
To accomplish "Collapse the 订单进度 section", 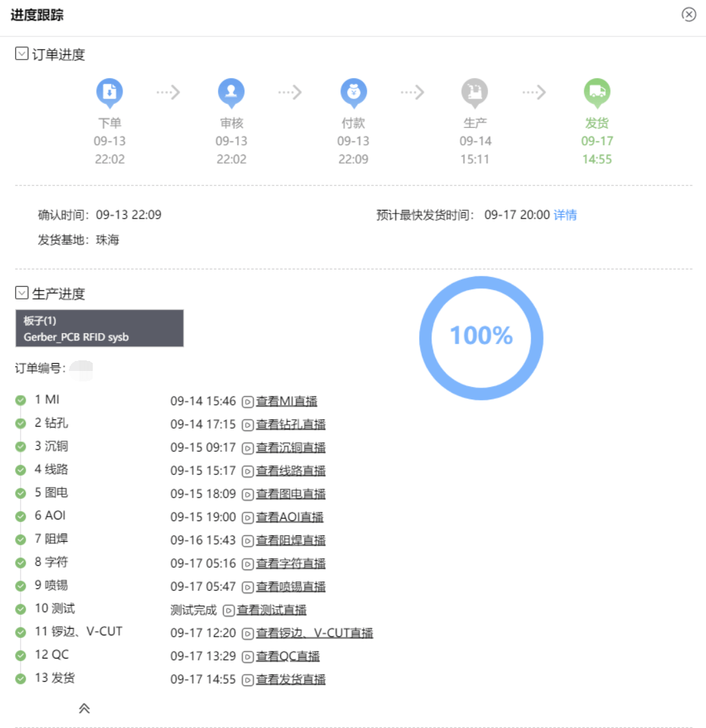I will [x=22, y=54].
